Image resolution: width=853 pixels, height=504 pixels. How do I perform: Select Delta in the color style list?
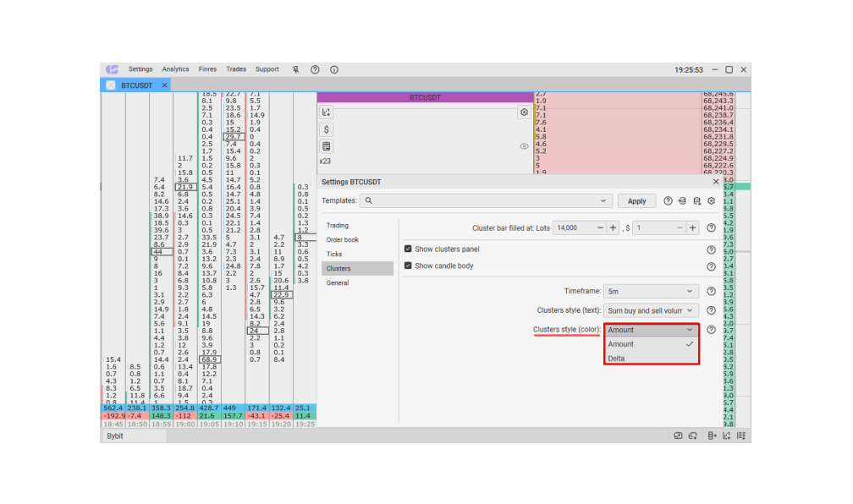coord(652,359)
